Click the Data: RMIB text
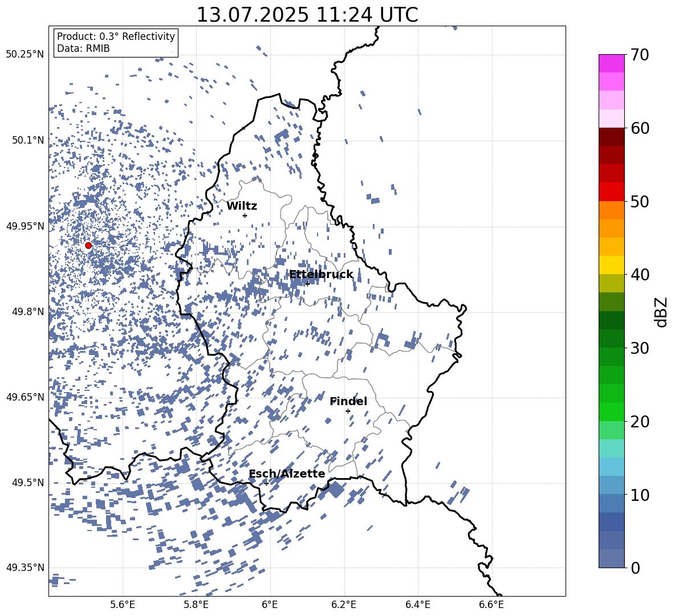The width and height of the screenshot is (675, 616). point(83,48)
